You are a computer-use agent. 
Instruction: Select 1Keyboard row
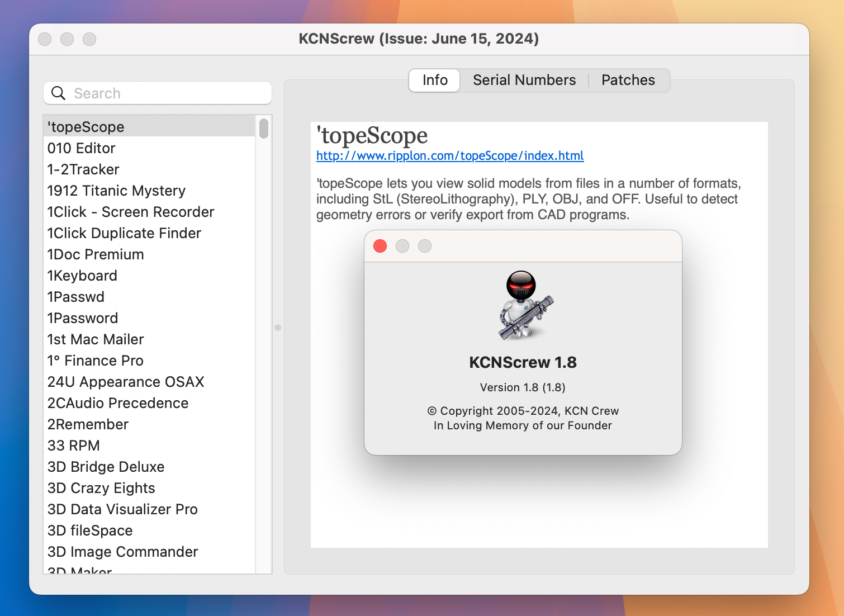pyautogui.click(x=149, y=276)
